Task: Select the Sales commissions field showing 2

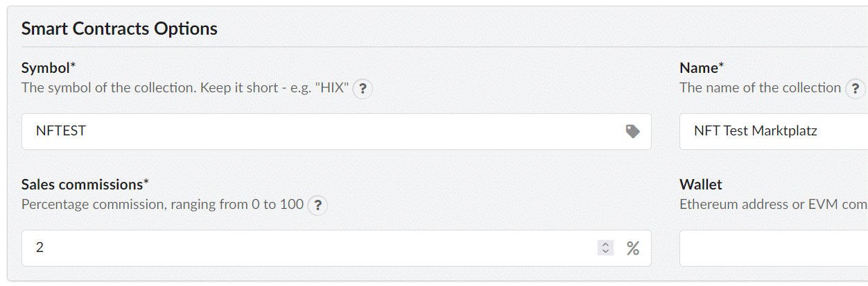Action: pyautogui.click(x=336, y=248)
